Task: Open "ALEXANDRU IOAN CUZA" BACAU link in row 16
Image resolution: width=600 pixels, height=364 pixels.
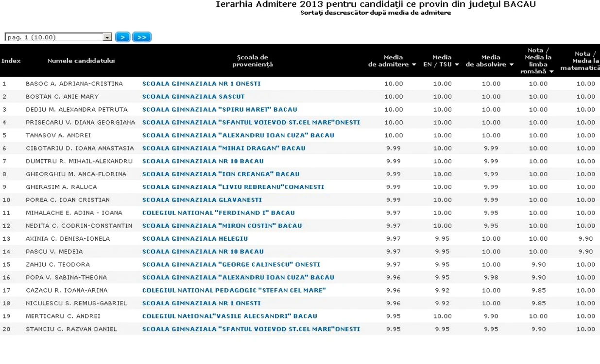Action: click(238, 277)
